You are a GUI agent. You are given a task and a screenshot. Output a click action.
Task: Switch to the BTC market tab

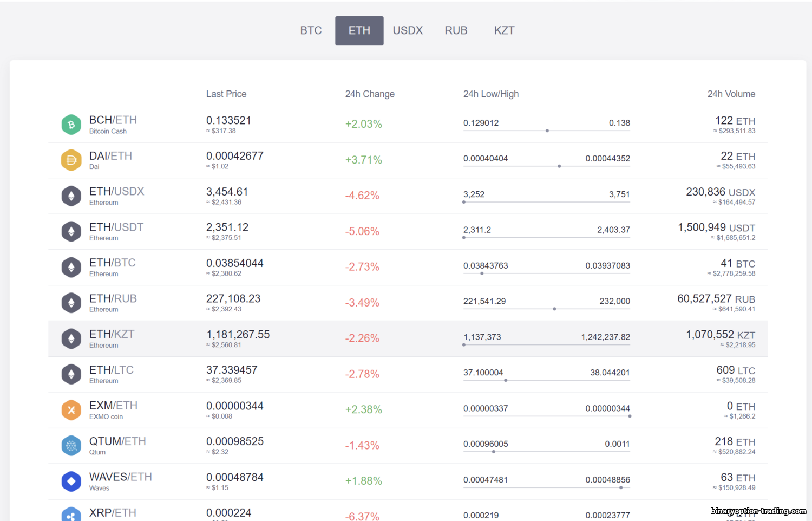(311, 31)
